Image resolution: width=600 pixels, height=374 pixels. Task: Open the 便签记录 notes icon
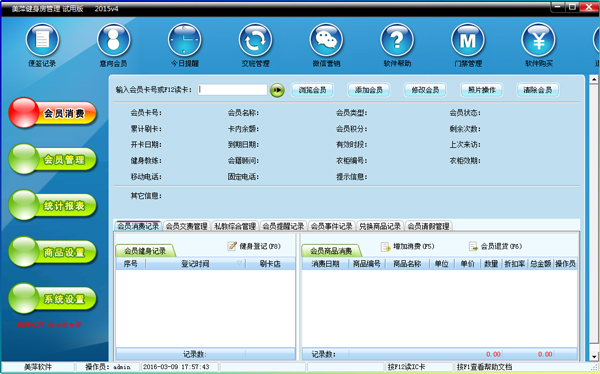point(42,40)
